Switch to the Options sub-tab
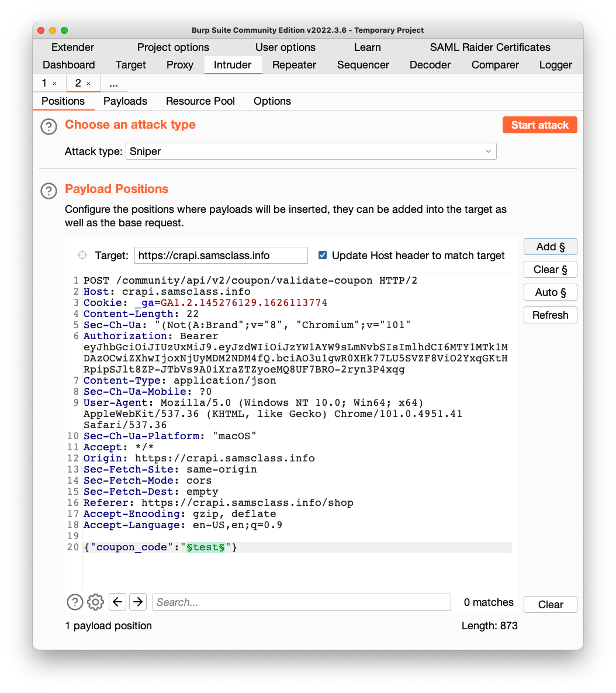Screen dimensions: 616x693 [272, 101]
